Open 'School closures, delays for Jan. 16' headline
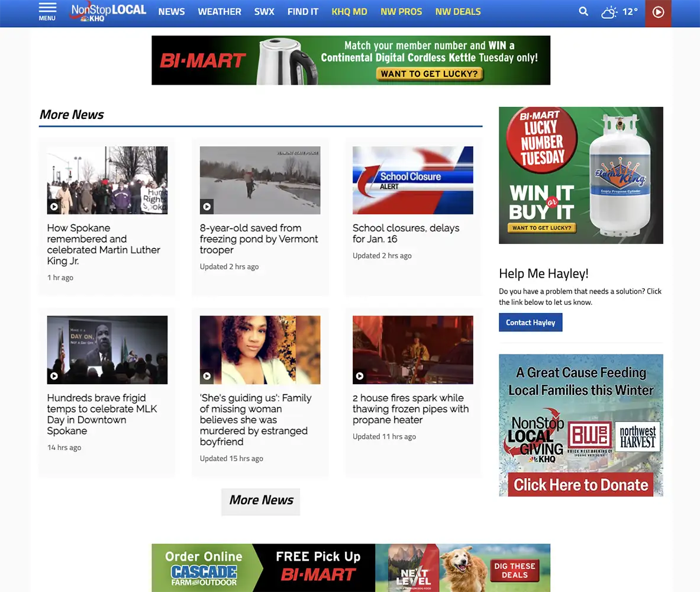This screenshot has width=700, height=592. pyautogui.click(x=406, y=233)
